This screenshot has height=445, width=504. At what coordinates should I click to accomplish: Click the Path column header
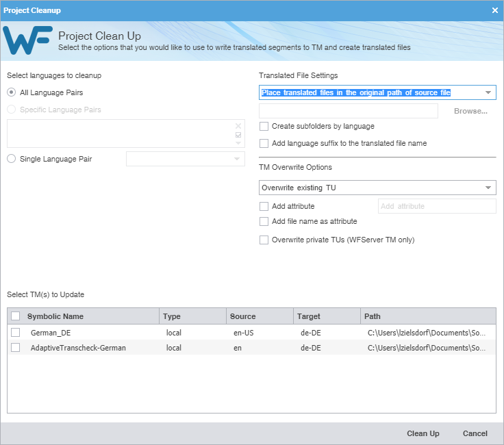(373, 316)
